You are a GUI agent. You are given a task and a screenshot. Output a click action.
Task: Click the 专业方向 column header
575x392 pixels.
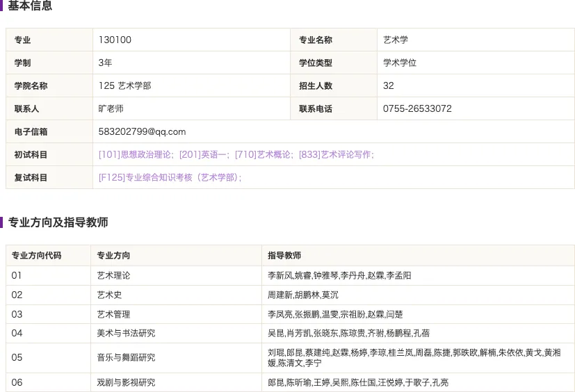point(113,256)
